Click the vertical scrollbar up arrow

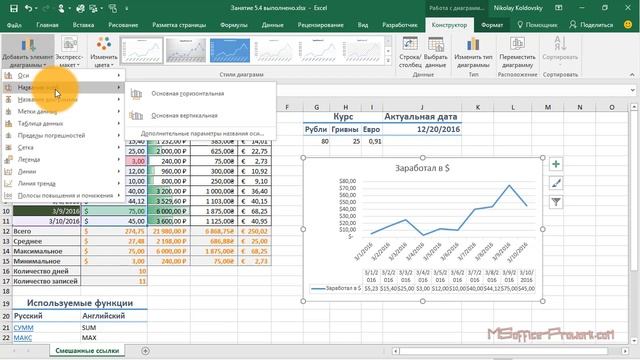point(633,107)
